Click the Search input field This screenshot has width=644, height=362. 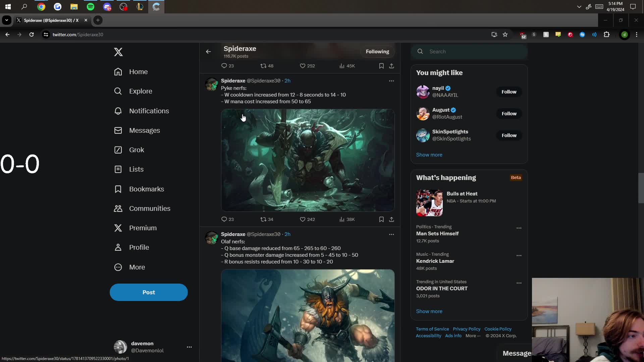point(469,52)
